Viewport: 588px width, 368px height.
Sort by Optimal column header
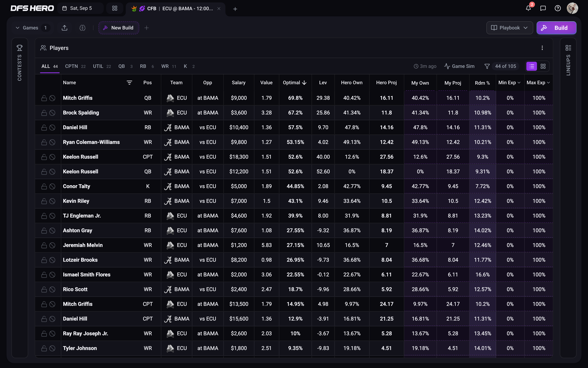(x=294, y=83)
